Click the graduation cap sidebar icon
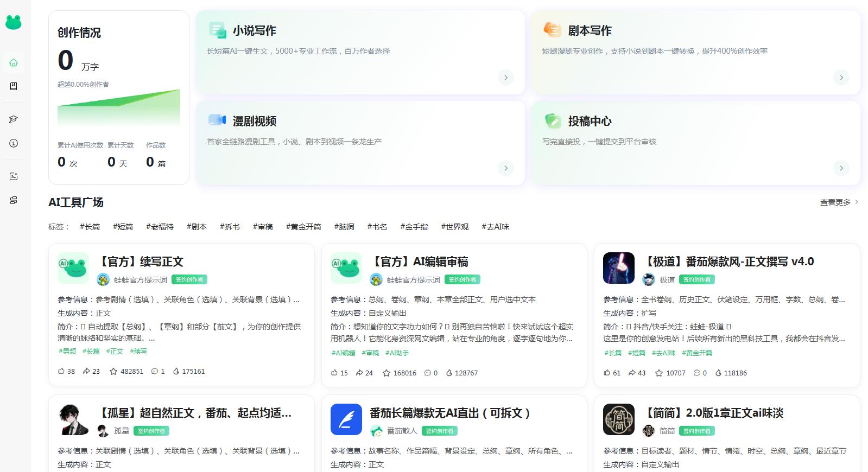 (14, 119)
